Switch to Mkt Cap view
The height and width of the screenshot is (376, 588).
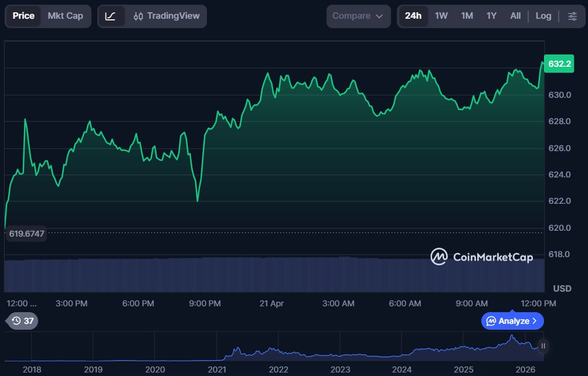[66, 16]
